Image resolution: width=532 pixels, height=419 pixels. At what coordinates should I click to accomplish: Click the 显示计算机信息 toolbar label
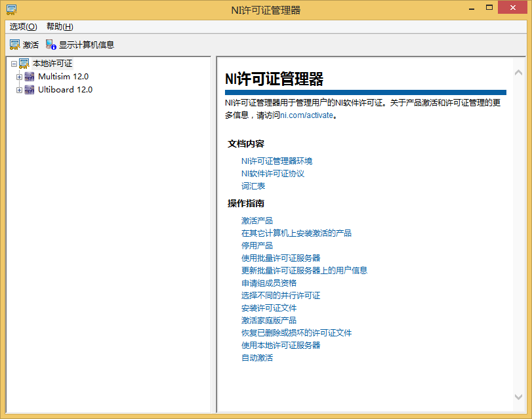tap(87, 45)
